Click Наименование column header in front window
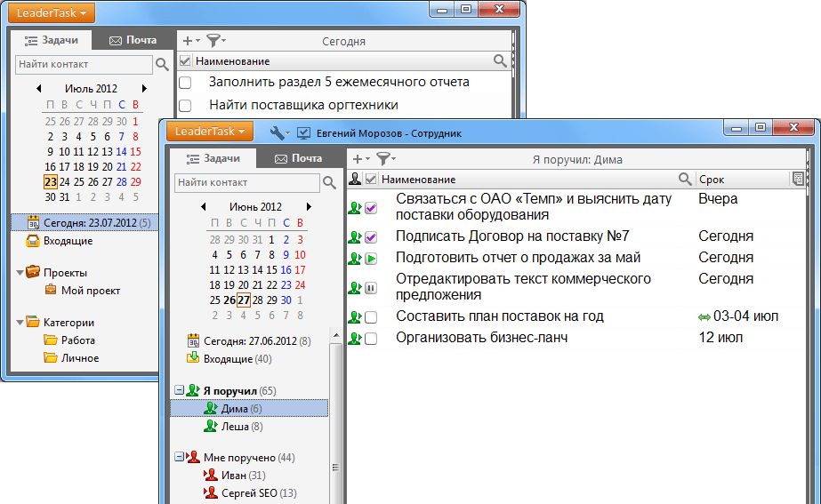The width and height of the screenshot is (821, 504). pos(418,180)
